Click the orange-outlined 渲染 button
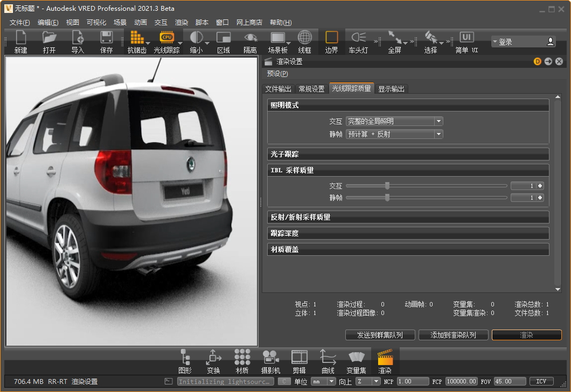The height and width of the screenshot is (392, 571). (527, 335)
